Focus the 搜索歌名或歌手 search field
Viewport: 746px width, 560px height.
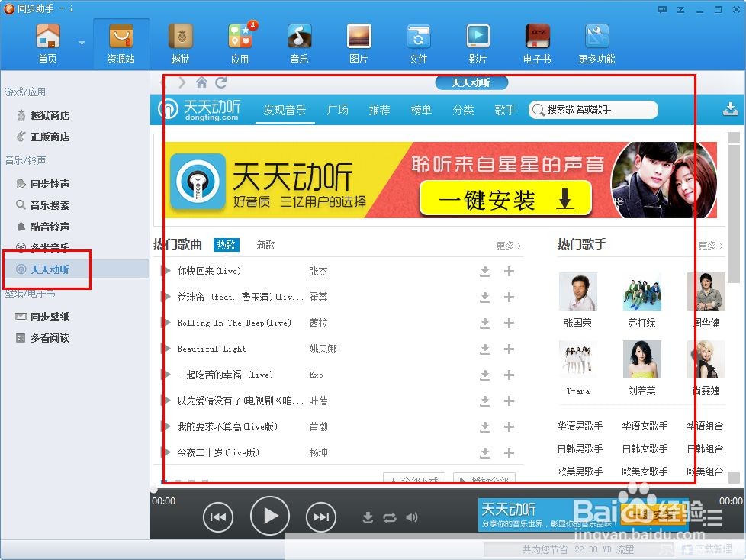point(593,110)
